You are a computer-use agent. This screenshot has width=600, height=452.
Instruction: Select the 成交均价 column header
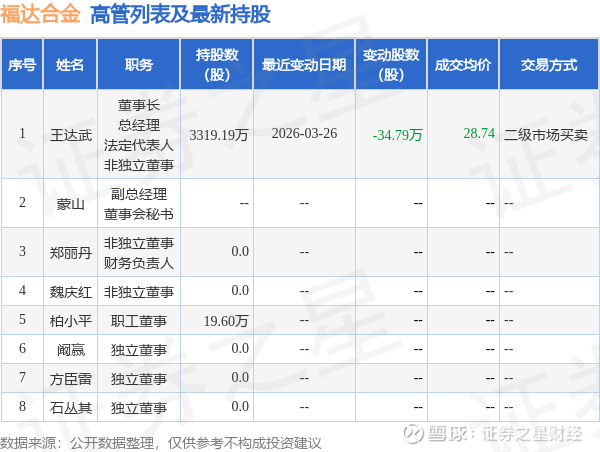(463, 64)
